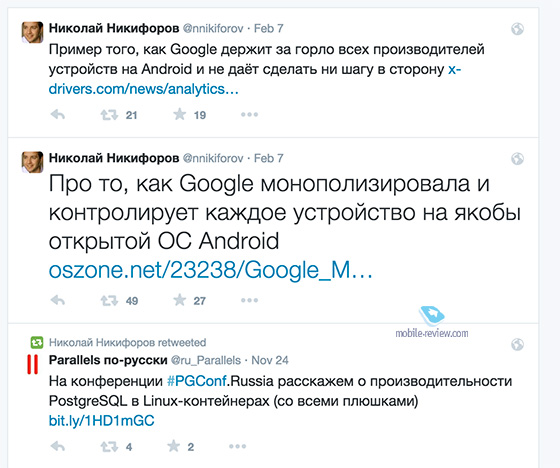560x468 pixels.
Task: Open more options on first tweet
Action: [x=249, y=115]
